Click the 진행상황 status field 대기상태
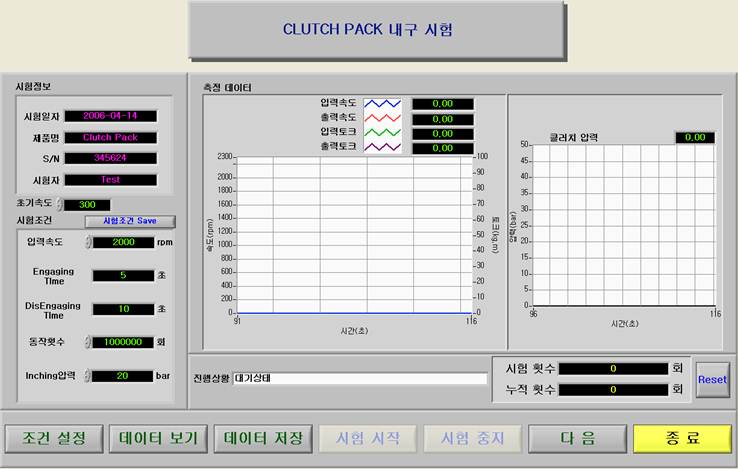The width and height of the screenshot is (738, 469). [360, 378]
